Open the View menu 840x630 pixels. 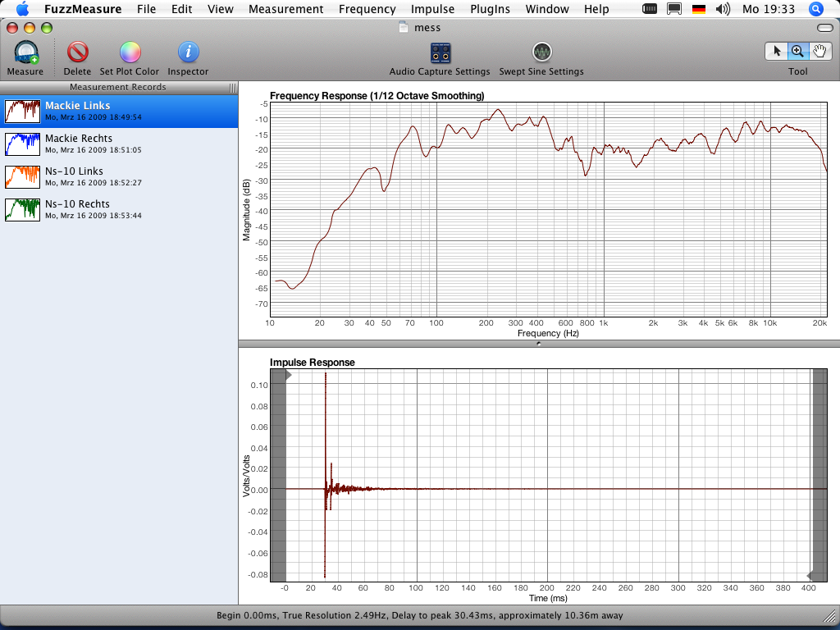(220, 9)
